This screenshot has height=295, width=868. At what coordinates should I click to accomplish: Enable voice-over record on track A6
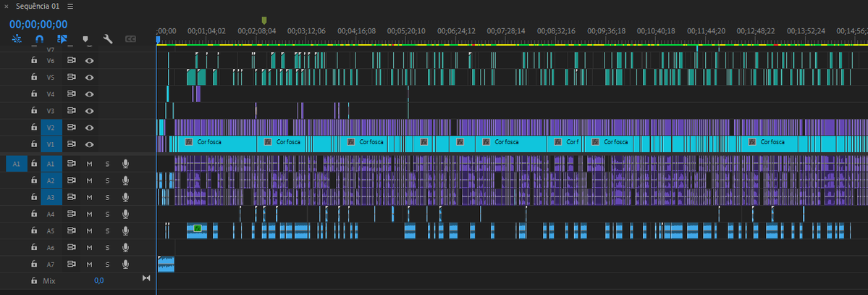[x=126, y=247]
